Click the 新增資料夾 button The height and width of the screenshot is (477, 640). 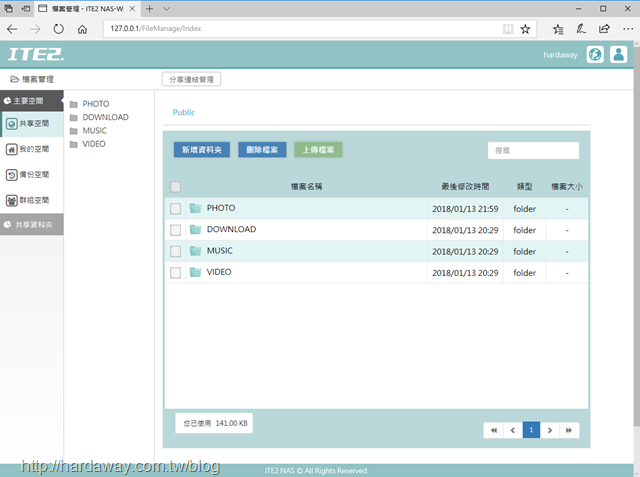202,150
